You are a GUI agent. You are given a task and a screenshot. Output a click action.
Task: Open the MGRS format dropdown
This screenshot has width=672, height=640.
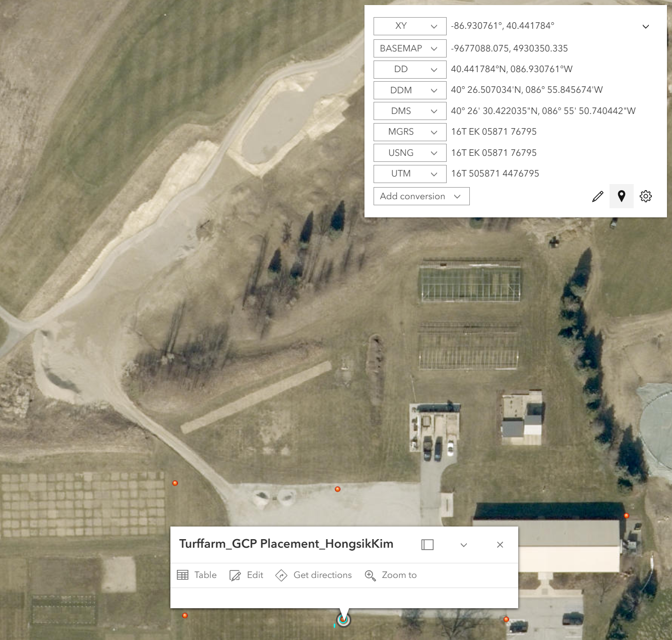pyautogui.click(x=410, y=132)
